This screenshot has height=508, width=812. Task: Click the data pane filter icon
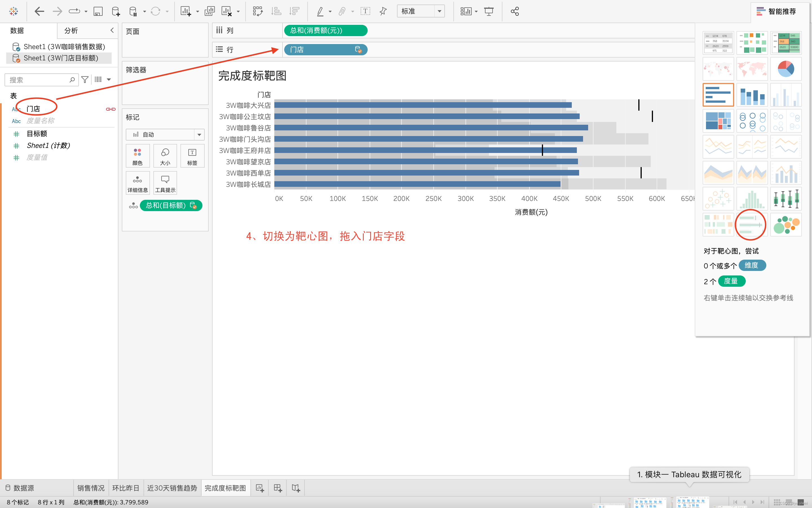pos(85,80)
